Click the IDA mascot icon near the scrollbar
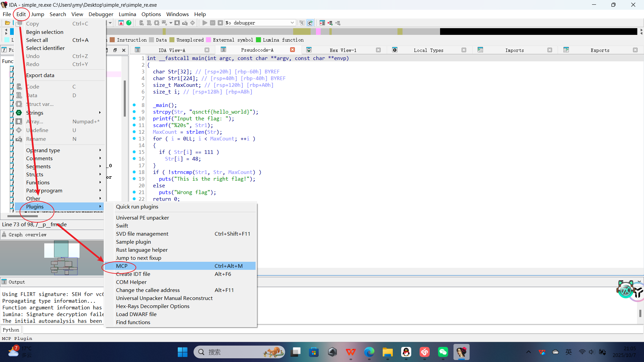Image resolution: width=644 pixels, height=362 pixels. [x=625, y=290]
